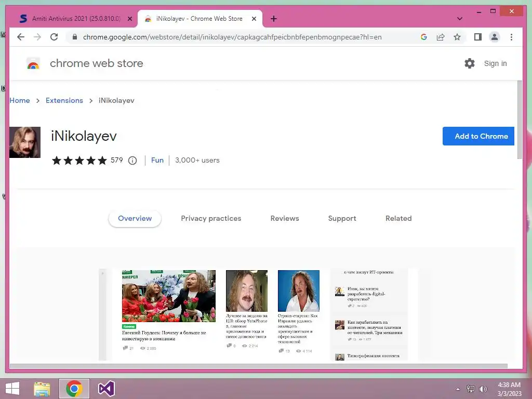This screenshot has width=532, height=399.
Task: Expand the tab search chevron
Action: (459, 19)
